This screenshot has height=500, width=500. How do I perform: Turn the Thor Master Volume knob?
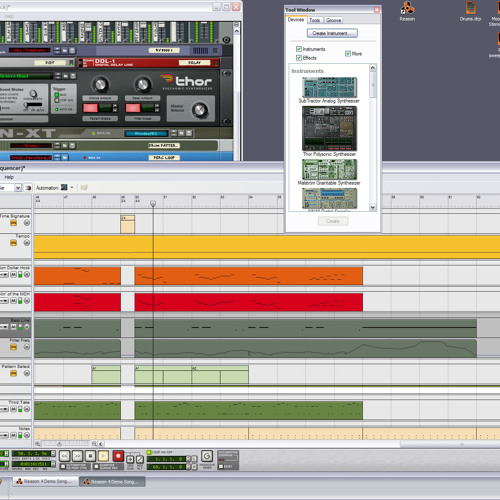click(x=199, y=110)
